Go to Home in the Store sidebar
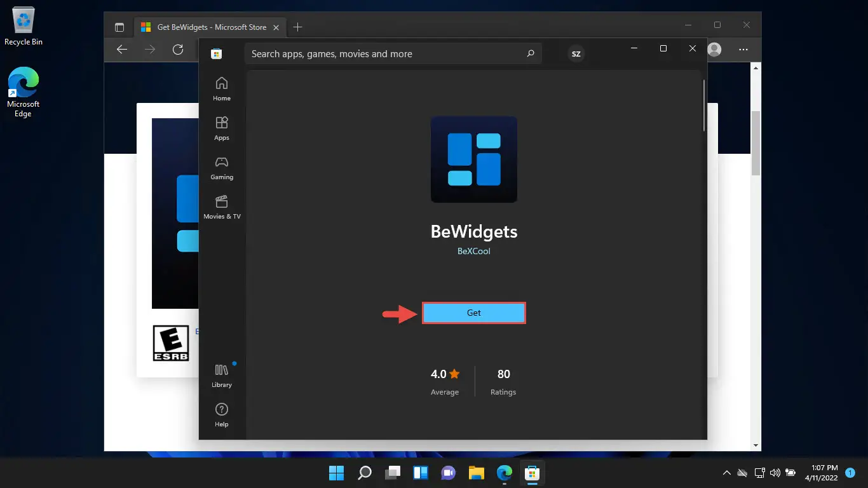The width and height of the screenshot is (868, 488). pyautogui.click(x=222, y=89)
